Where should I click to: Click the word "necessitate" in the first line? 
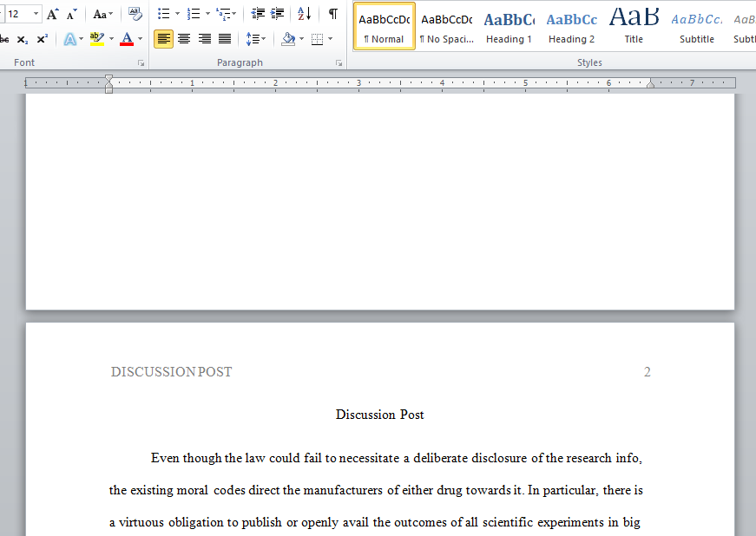pos(370,458)
